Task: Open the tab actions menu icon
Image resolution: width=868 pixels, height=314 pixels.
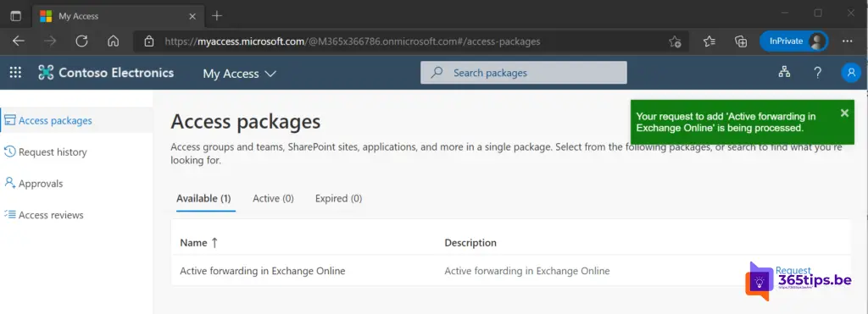Action: (x=15, y=16)
